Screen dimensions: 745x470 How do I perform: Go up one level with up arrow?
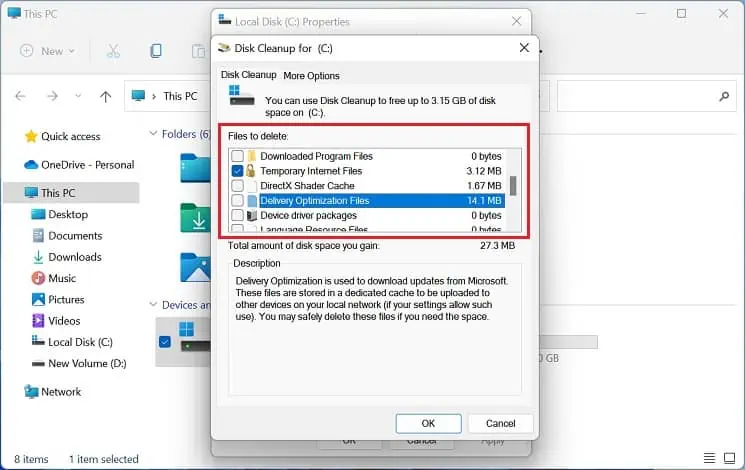pos(105,96)
